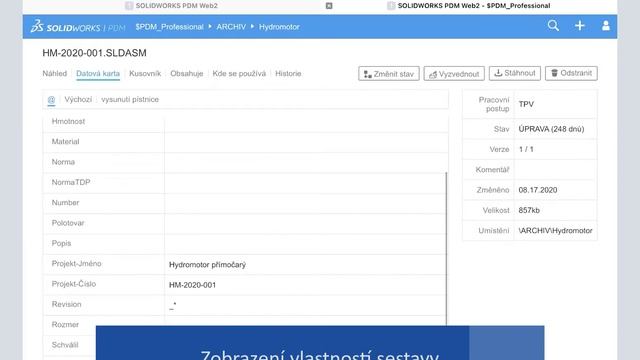Click the Pracovní postup label
This screenshot has height=360, width=640.
point(494,104)
